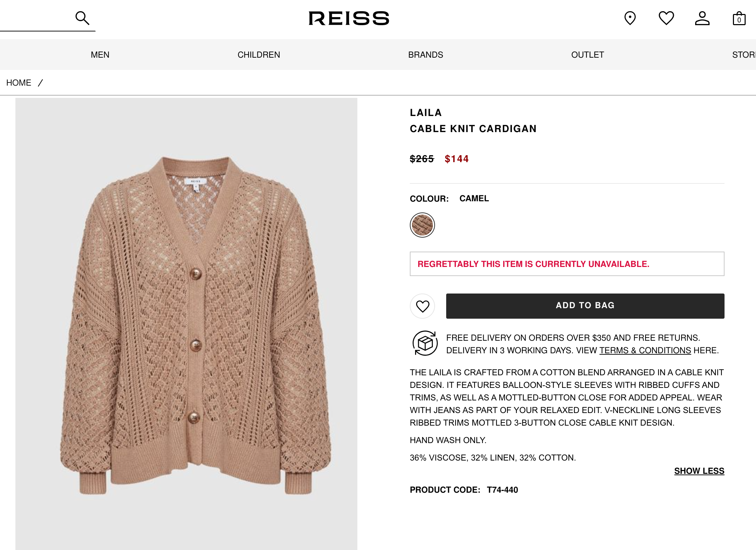Viewport: 756px width, 550px height.
Task: Open the Men menu
Action: pyautogui.click(x=100, y=55)
